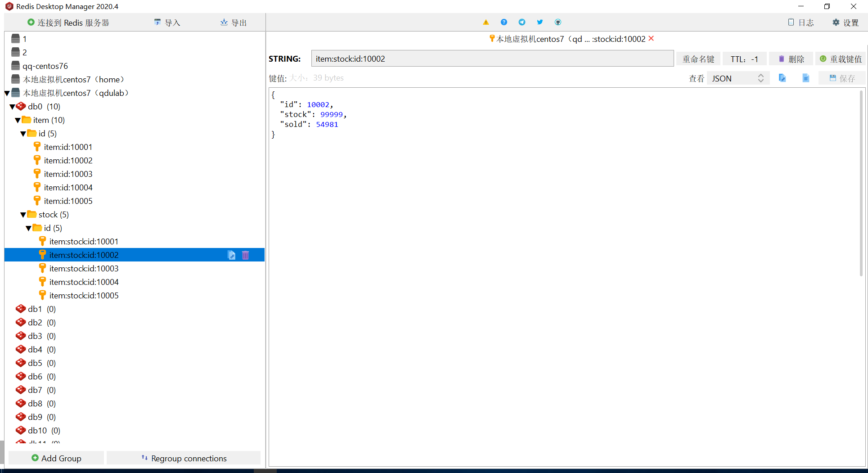This screenshot has width=868, height=473.
Task: Open the help question mark icon
Action: (504, 22)
